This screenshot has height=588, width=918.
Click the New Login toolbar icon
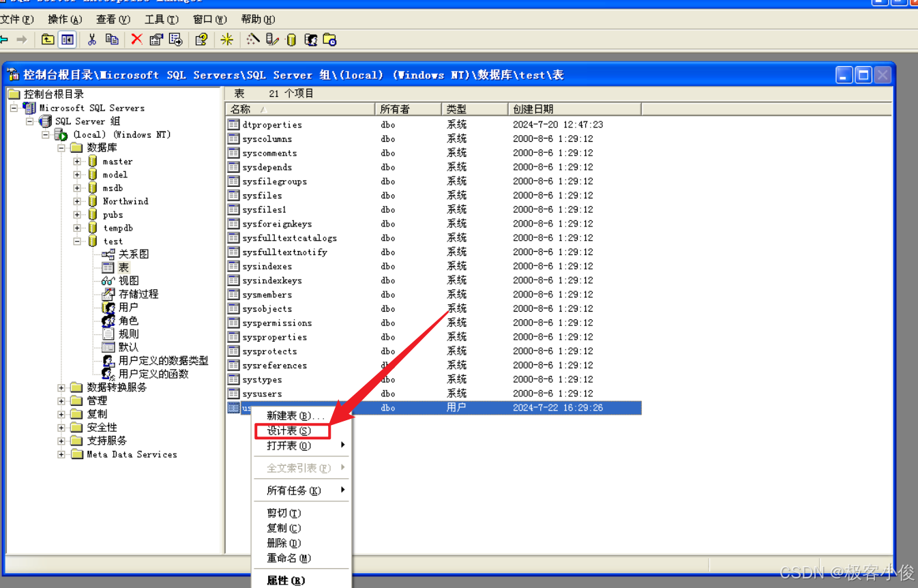click(x=311, y=40)
